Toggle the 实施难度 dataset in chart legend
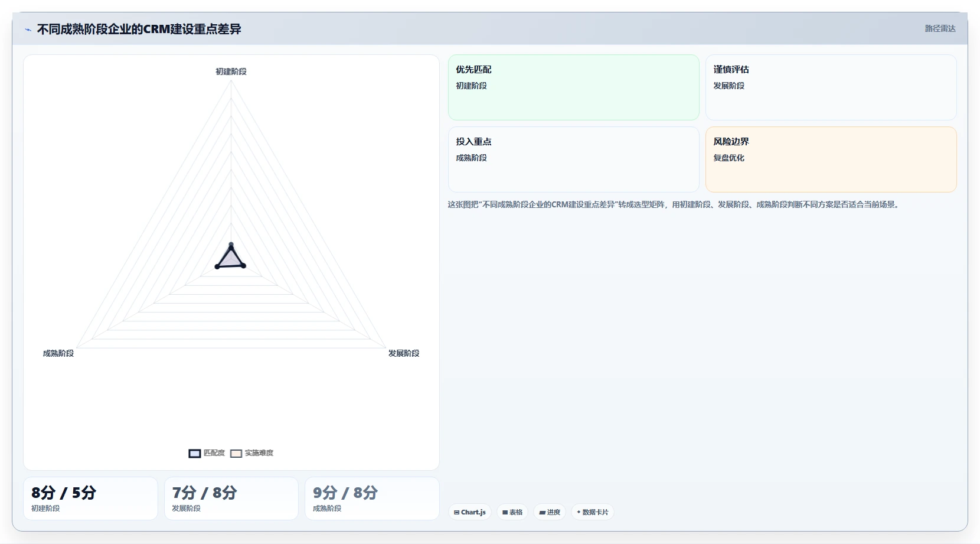The height and width of the screenshot is (544, 980). coord(251,453)
